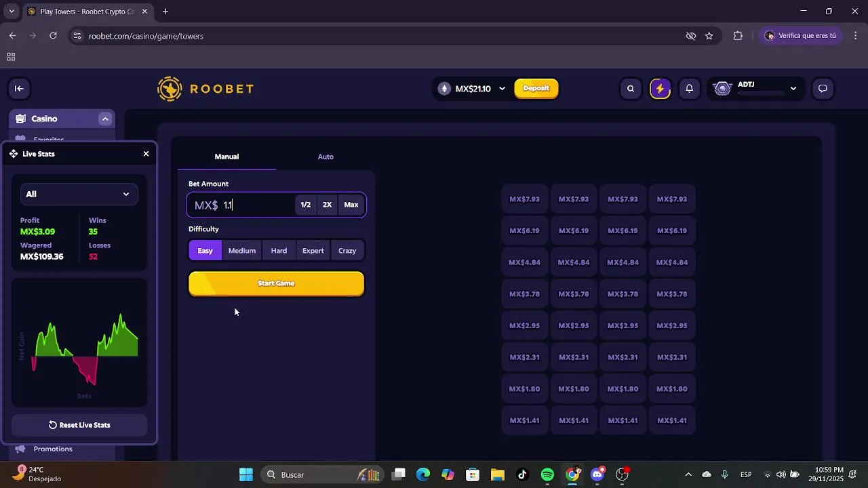Double the bet with 2X button
868x488 pixels.
[328, 205]
